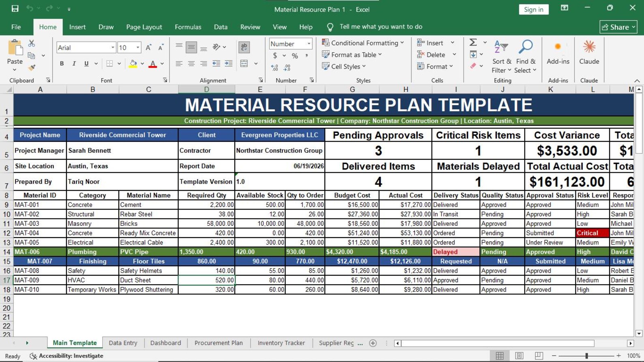
Task: Click the Format Painter brush icon
Action: click(32, 68)
